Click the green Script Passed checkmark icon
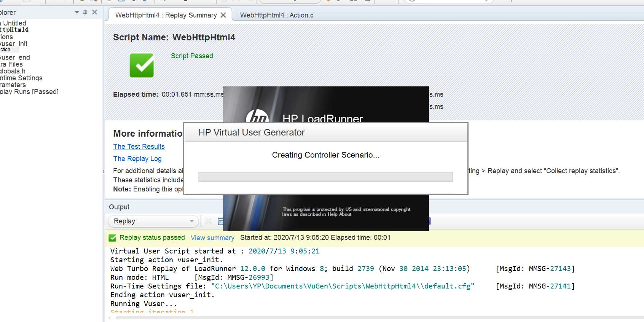 pyautogui.click(x=142, y=65)
